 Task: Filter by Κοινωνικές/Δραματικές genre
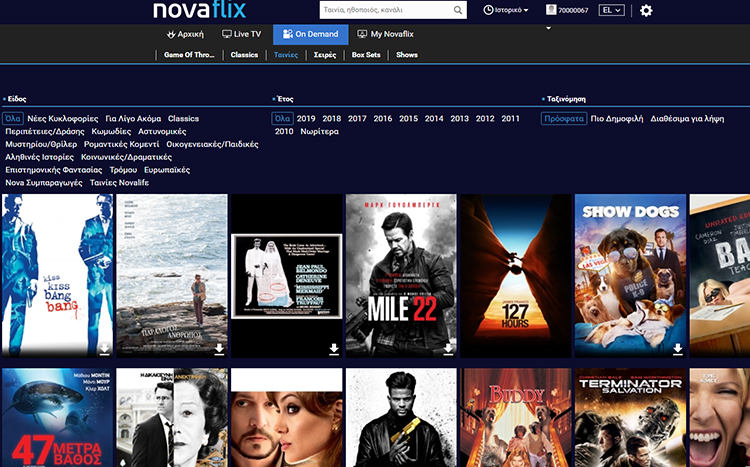point(126,157)
